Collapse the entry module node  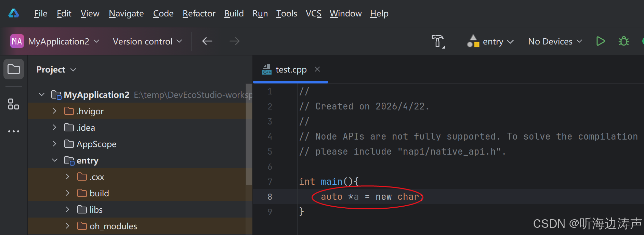click(54, 160)
